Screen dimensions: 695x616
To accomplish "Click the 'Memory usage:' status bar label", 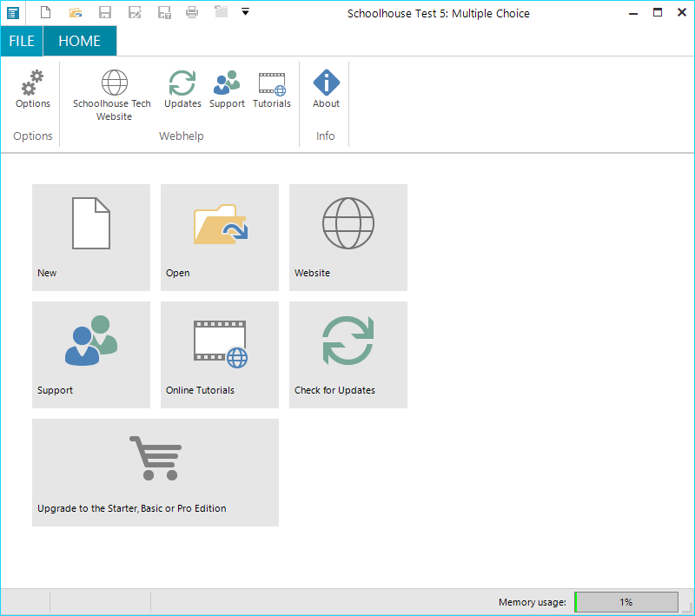I will (533, 602).
